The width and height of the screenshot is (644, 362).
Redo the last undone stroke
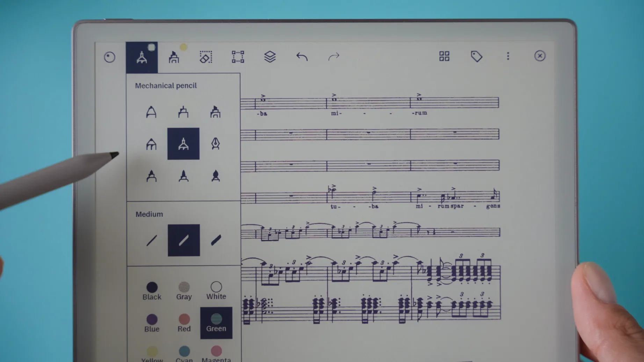click(334, 57)
